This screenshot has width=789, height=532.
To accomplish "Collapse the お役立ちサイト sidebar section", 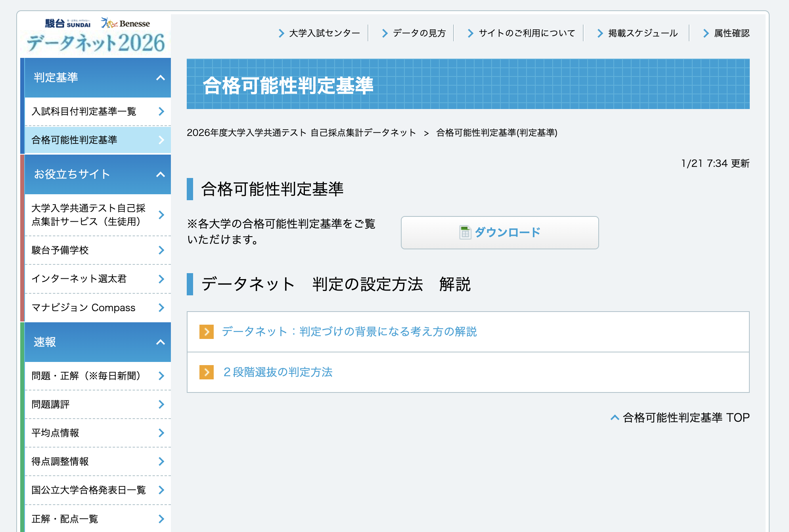I will coord(161,174).
